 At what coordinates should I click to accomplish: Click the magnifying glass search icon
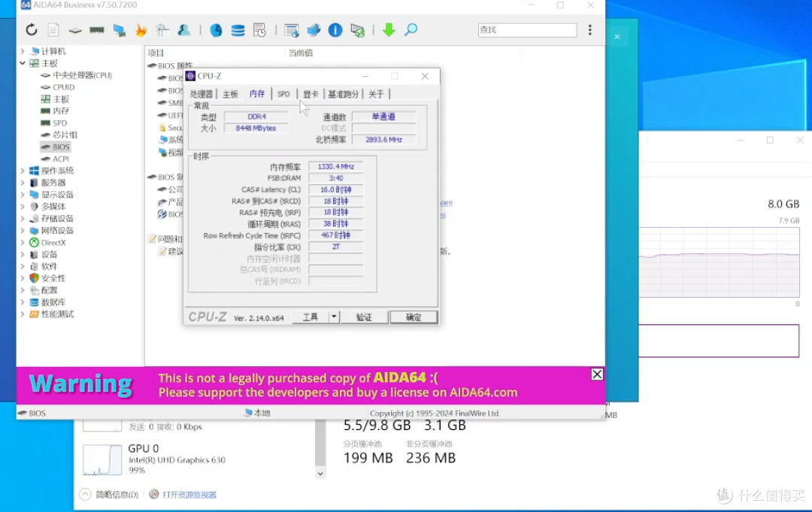coord(411,30)
